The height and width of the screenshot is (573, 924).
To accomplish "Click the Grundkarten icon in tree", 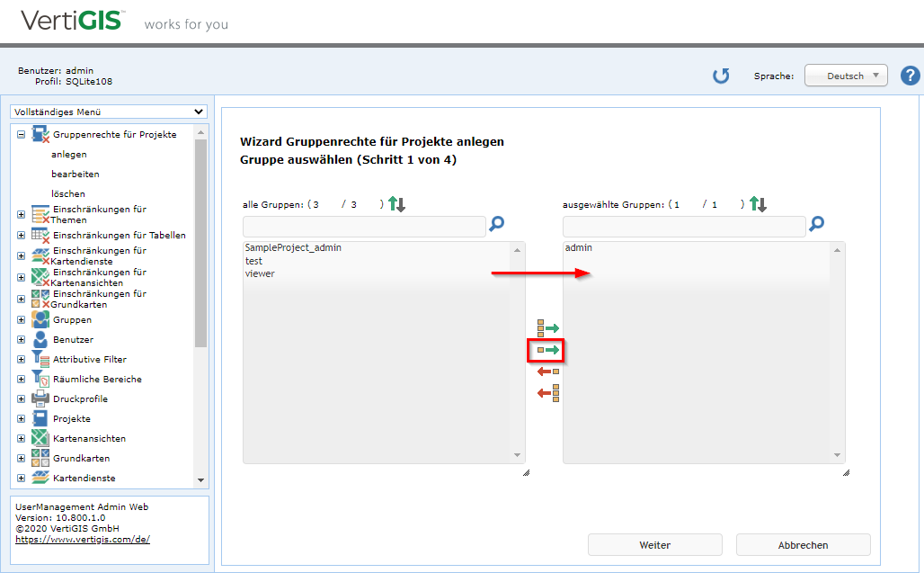I will coord(40,458).
